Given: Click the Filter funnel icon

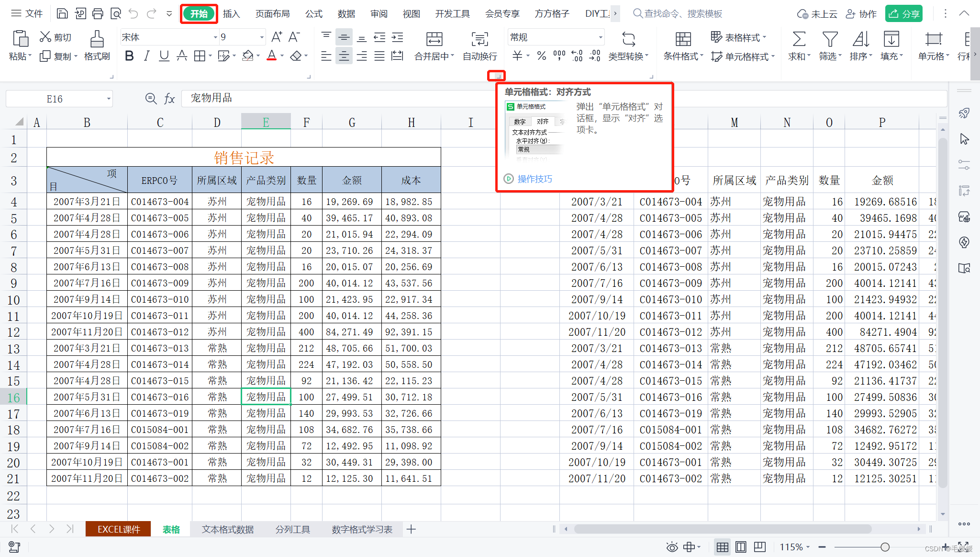Looking at the screenshot, I should point(829,39).
